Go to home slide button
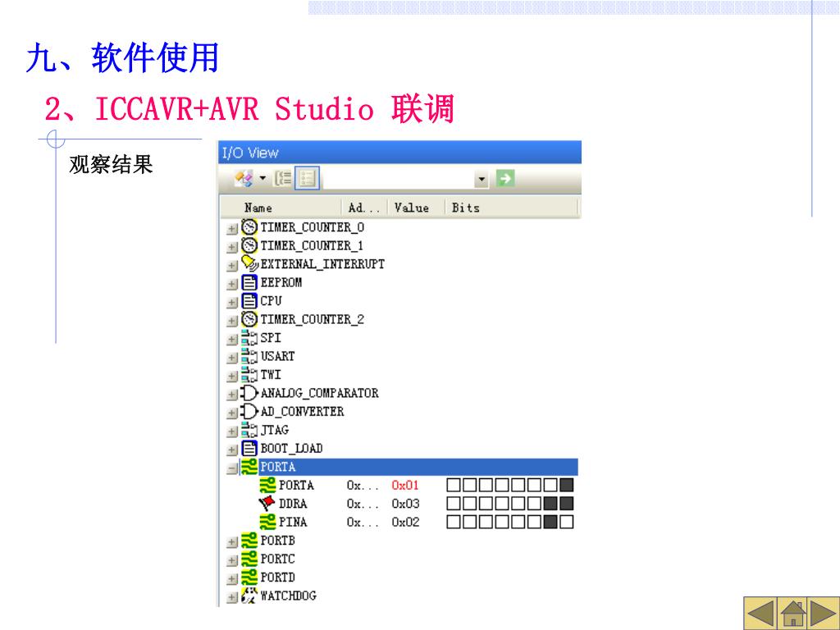The height and width of the screenshot is (630, 840). click(792, 614)
